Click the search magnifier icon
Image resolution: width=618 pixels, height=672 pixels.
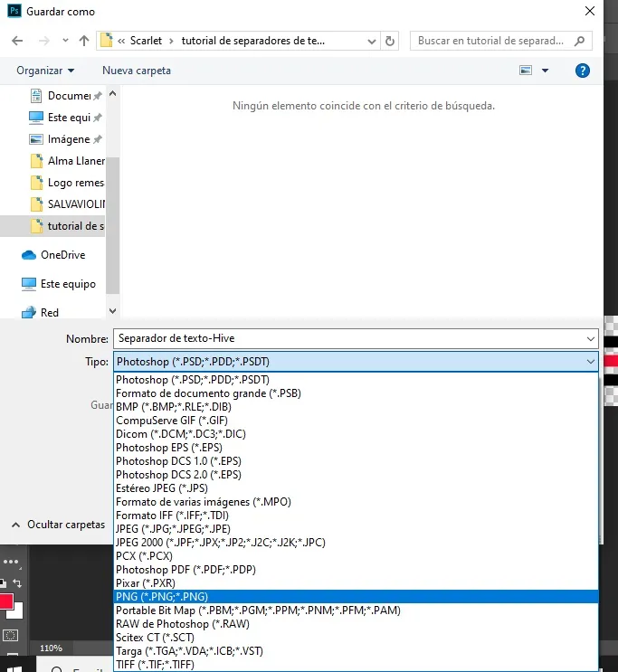tap(579, 41)
